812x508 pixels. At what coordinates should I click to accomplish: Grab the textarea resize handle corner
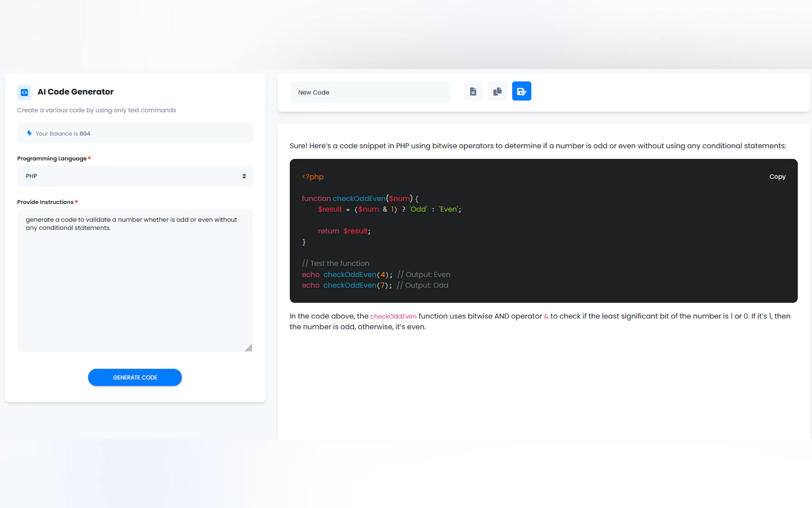(x=249, y=348)
